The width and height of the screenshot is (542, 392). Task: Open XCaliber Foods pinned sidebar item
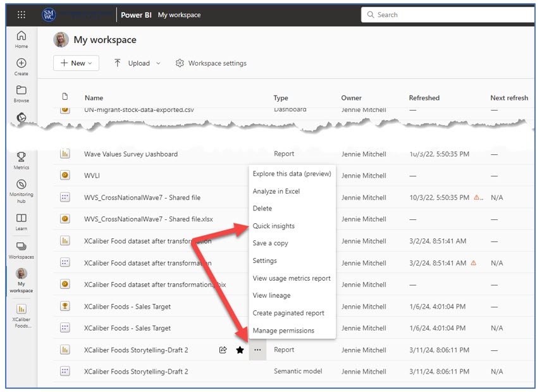pos(22,315)
